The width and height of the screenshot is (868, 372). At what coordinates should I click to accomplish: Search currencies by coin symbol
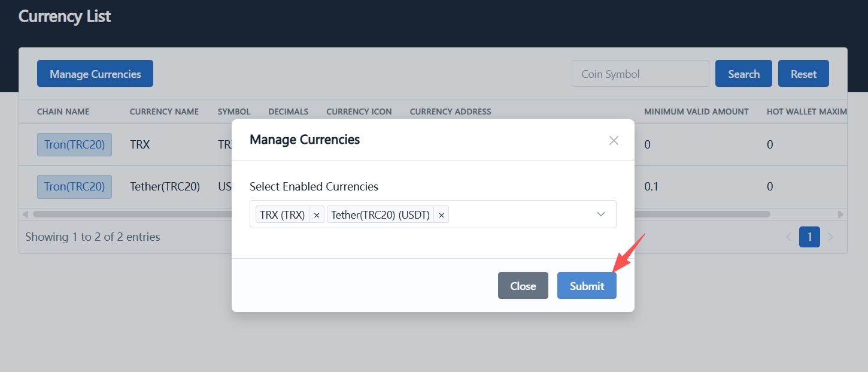point(743,73)
